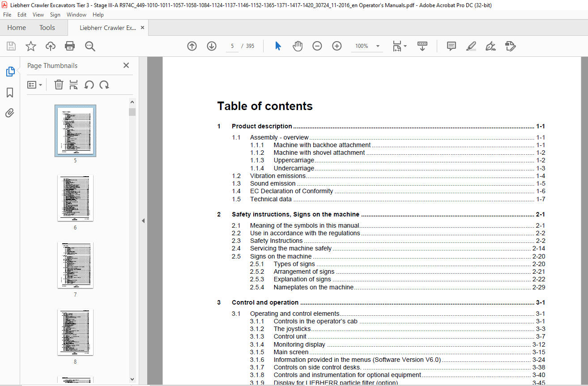The image size is (588, 386).
Task: Click 'Servicing the machine safely' entry
Action: point(291,248)
